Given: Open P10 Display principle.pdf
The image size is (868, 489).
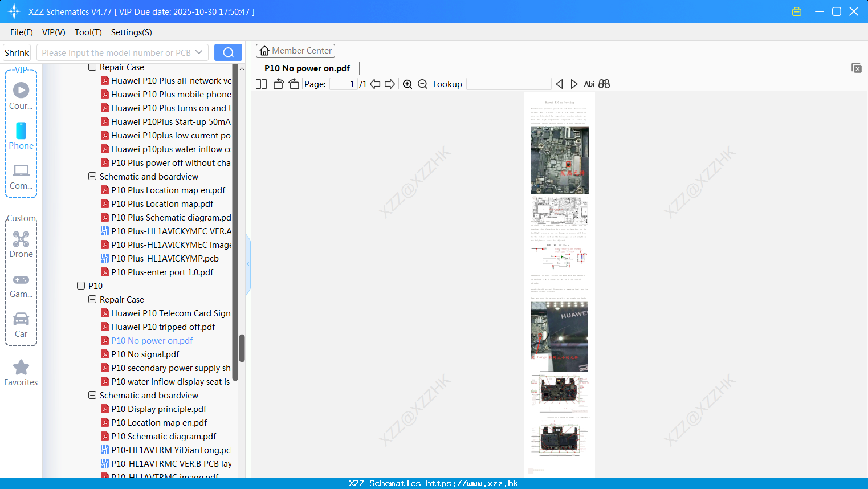Looking at the screenshot, I should [154, 409].
